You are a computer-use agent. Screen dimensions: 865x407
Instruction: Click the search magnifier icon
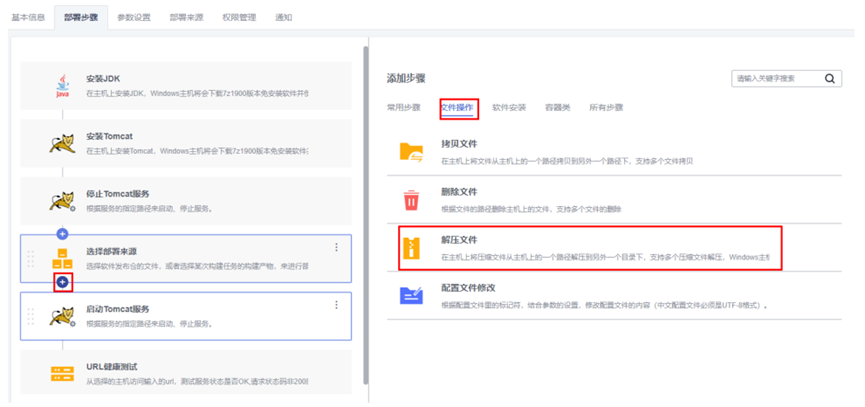point(830,78)
